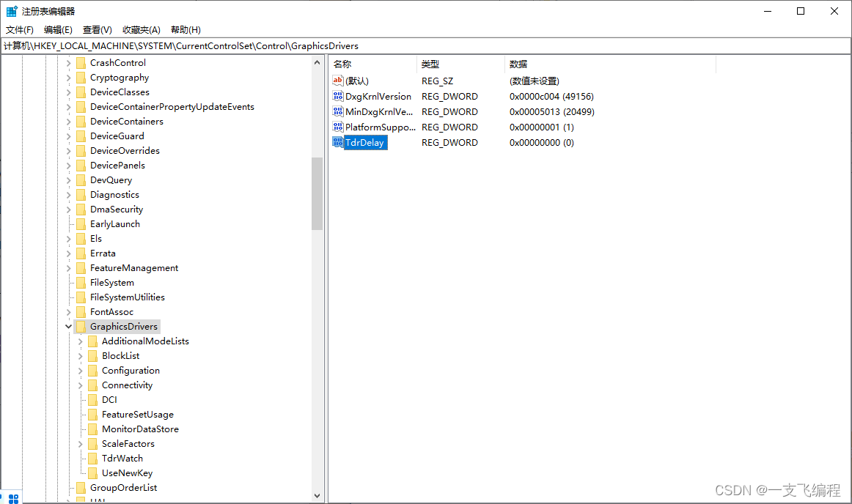The width and height of the screenshot is (852, 504).
Task: Click the UseNewKey folder icon
Action: click(93, 473)
